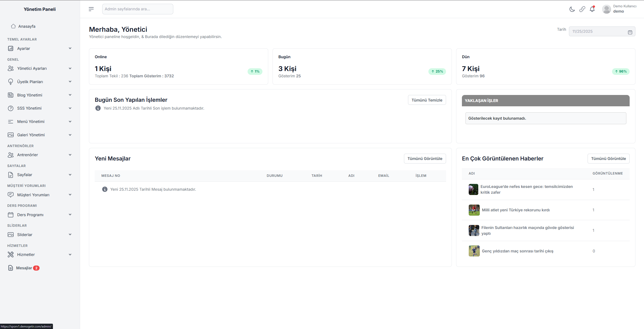Click the Galeri Yönetimi image icon
644x329 pixels.
pos(11,135)
